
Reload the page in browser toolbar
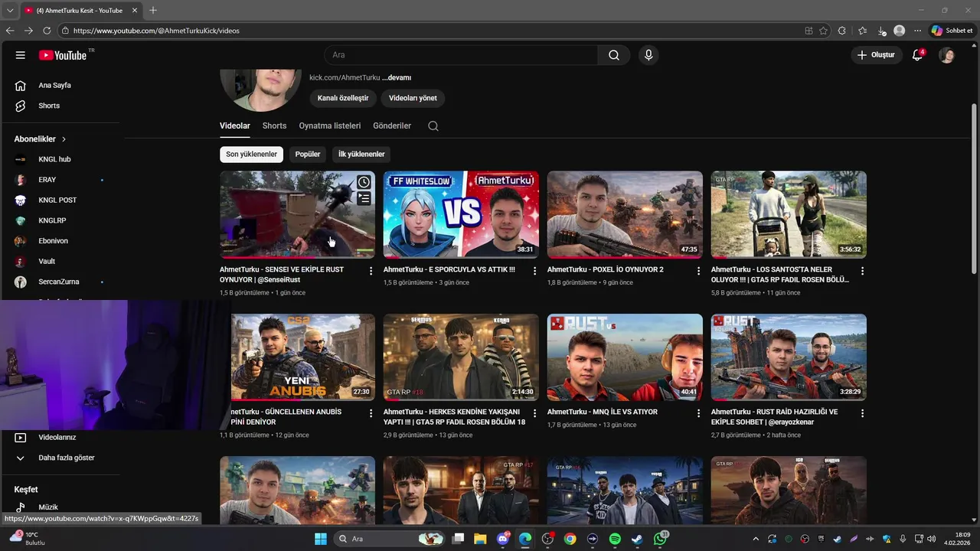(x=47, y=31)
